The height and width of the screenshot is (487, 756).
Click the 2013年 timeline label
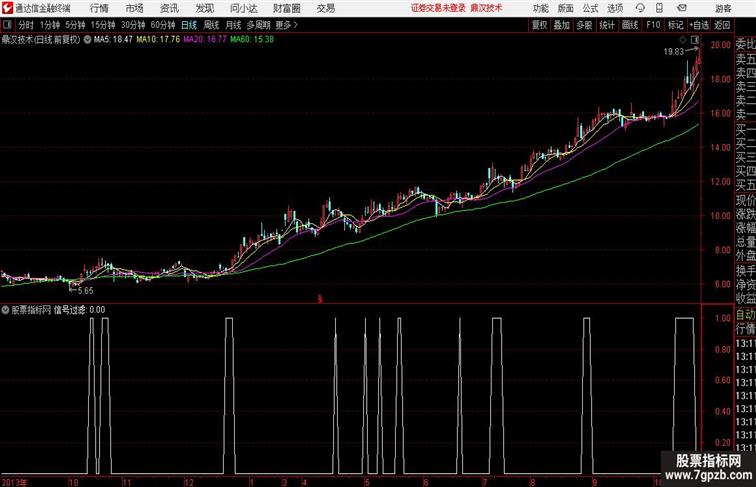pyautogui.click(x=14, y=482)
